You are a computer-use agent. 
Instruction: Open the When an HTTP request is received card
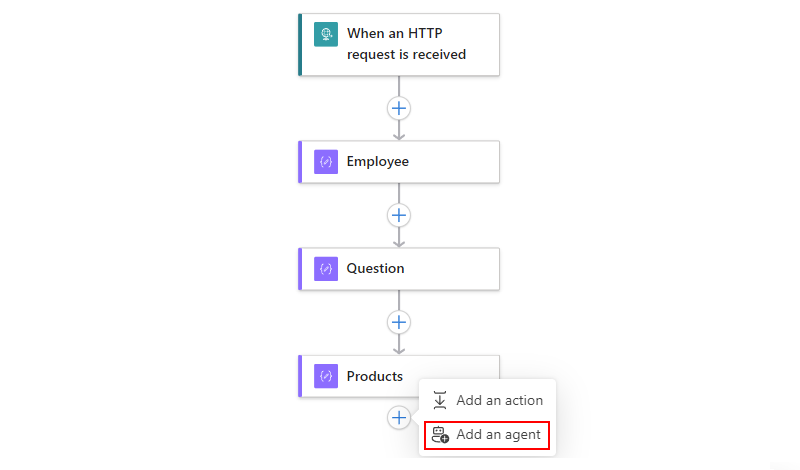(399, 45)
